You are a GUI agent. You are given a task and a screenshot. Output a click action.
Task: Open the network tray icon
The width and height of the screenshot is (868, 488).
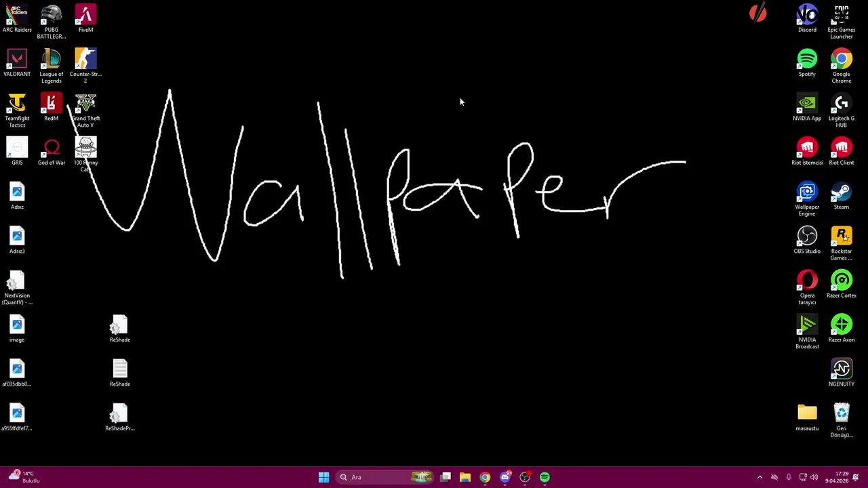coord(803,477)
